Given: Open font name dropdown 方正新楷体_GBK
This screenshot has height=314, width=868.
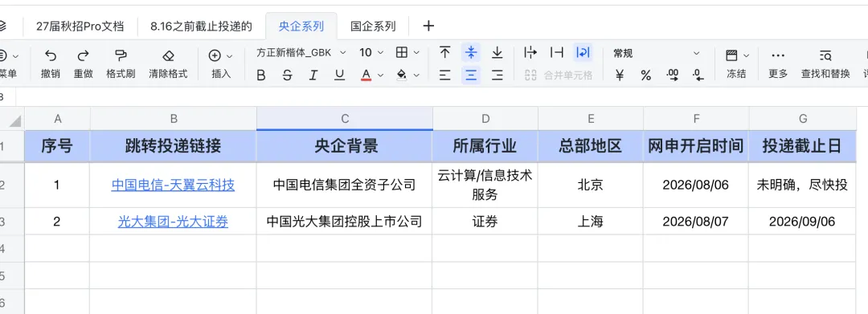Looking at the screenshot, I should (301, 52).
